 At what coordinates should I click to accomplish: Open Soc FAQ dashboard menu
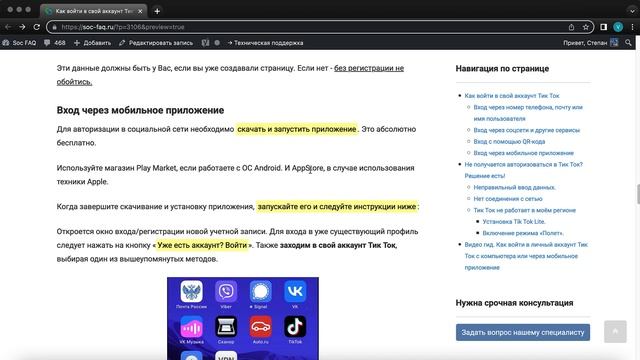click(19, 42)
